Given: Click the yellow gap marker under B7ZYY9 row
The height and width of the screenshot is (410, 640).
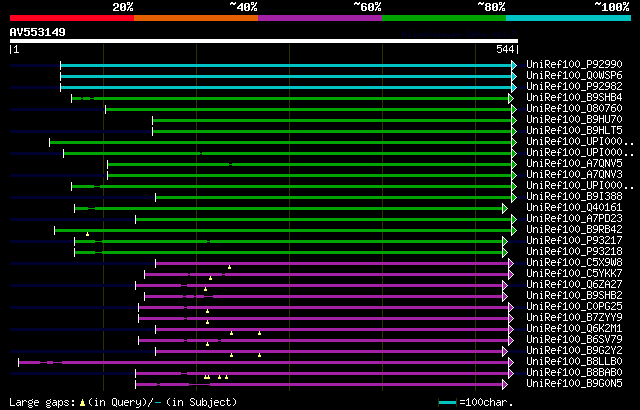Looking at the screenshot, I should (207, 322).
